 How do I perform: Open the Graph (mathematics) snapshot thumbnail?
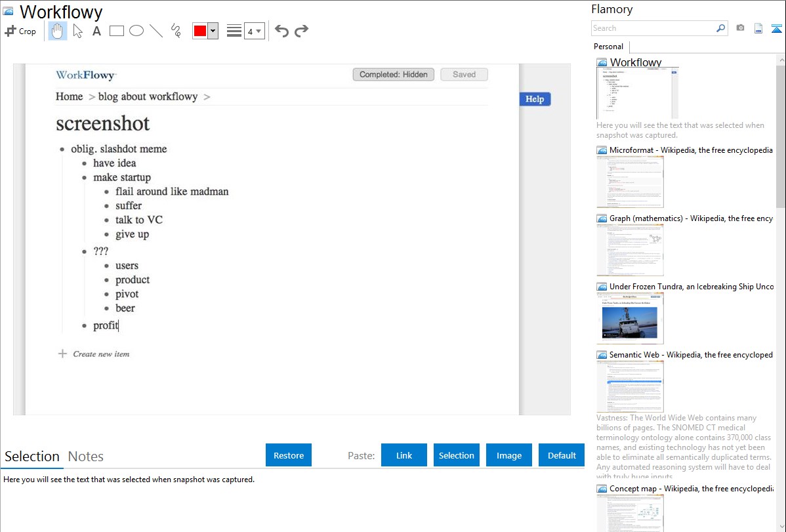(630, 250)
